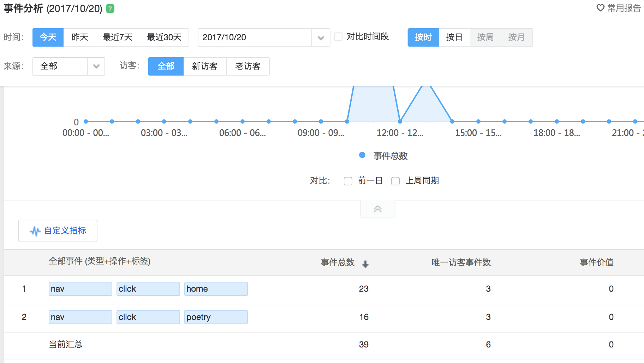
Task: Click 全部事件 (类型+操作+标签) header
Action: pos(100,261)
